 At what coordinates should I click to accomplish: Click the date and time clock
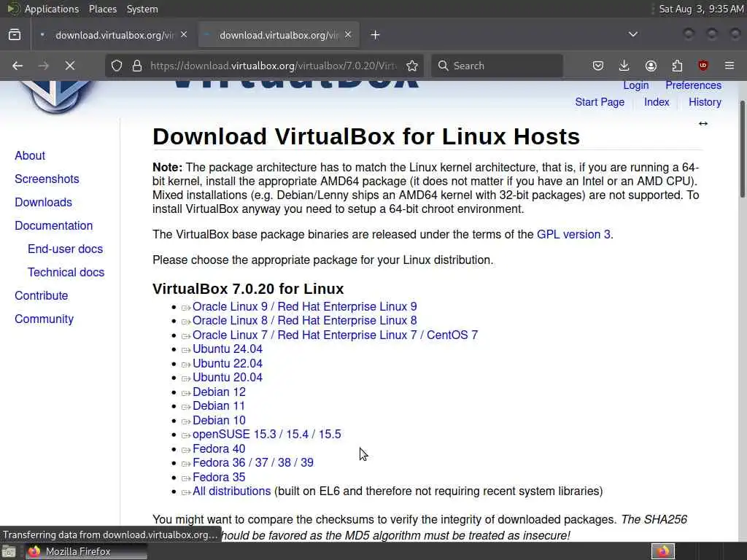(x=701, y=9)
